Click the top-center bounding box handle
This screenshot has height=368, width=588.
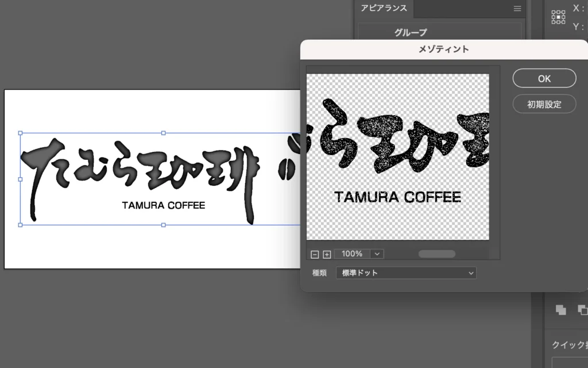(x=164, y=133)
